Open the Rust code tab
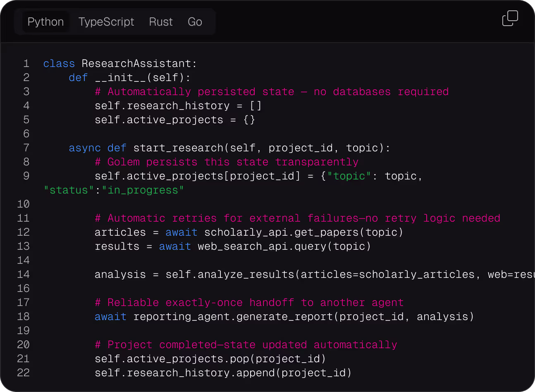Screen dimensions: 535x392 [x=161, y=22]
